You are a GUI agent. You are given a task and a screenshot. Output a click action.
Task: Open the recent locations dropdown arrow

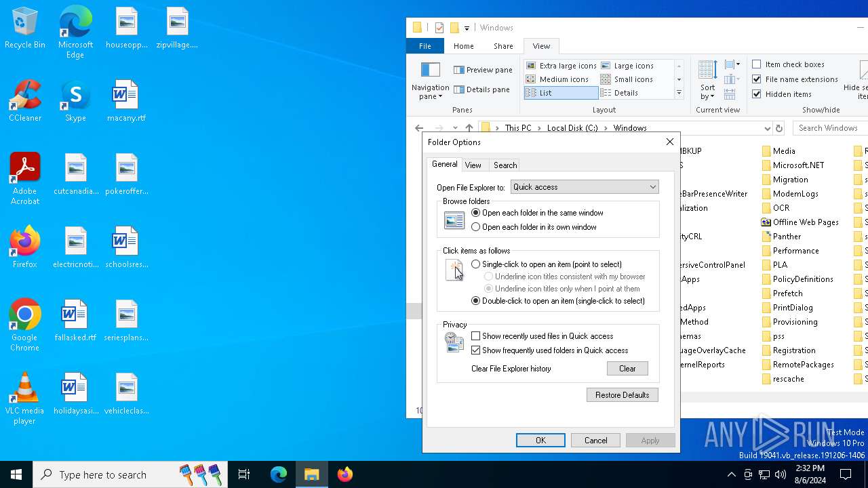click(x=454, y=128)
